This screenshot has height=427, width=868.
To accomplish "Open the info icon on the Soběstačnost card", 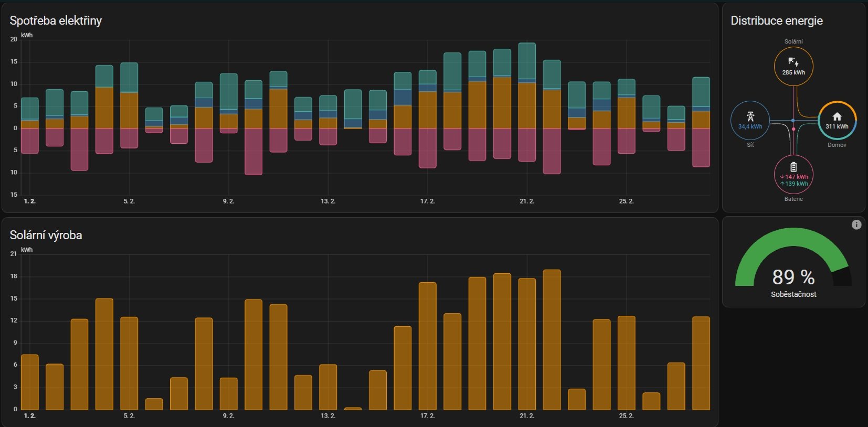I will 856,225.
